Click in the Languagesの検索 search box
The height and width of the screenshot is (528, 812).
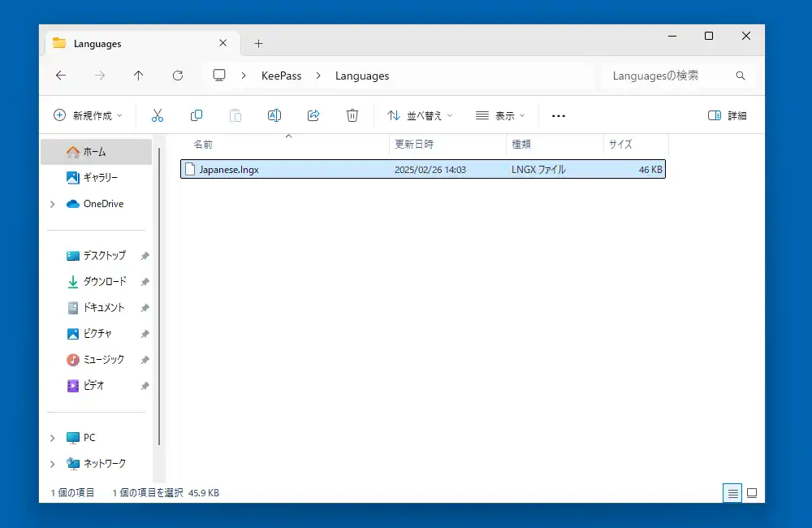pyautogui.click(x=678, y=76)
